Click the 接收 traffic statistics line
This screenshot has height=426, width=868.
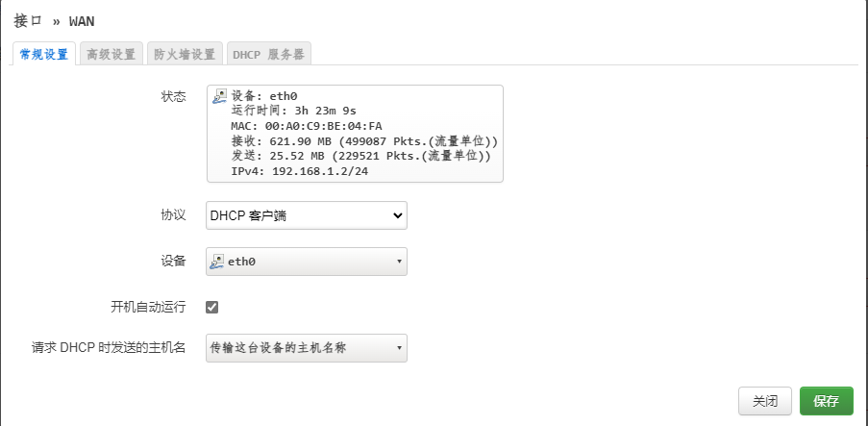pos(363,141)
